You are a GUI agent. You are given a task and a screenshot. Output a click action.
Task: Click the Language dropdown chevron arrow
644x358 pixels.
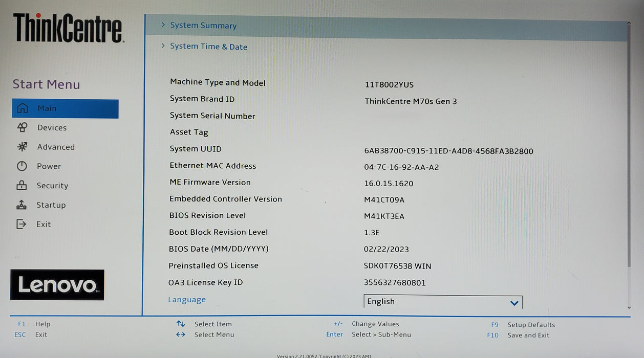[x=514, y=303]
